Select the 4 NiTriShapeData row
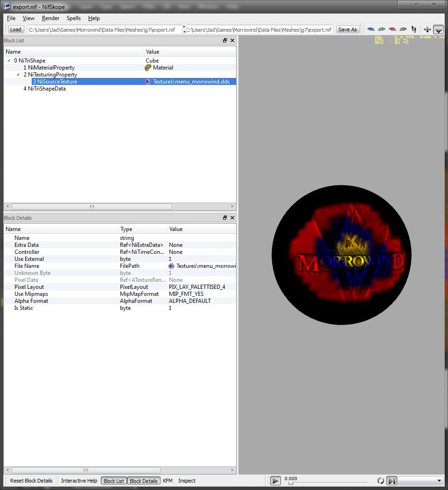448x490 pixels. click(x=120, y=89)
